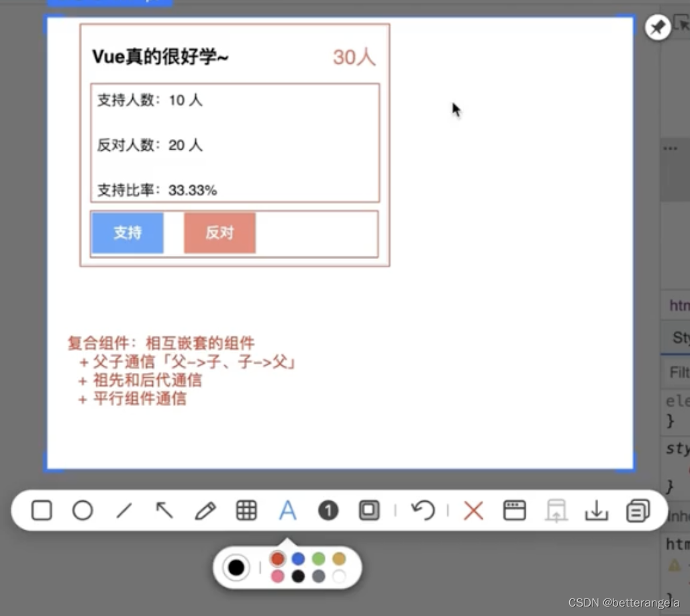
Task: Click the '复合组件: 相互嵌套的组件' note
Action: coord(161,343)
